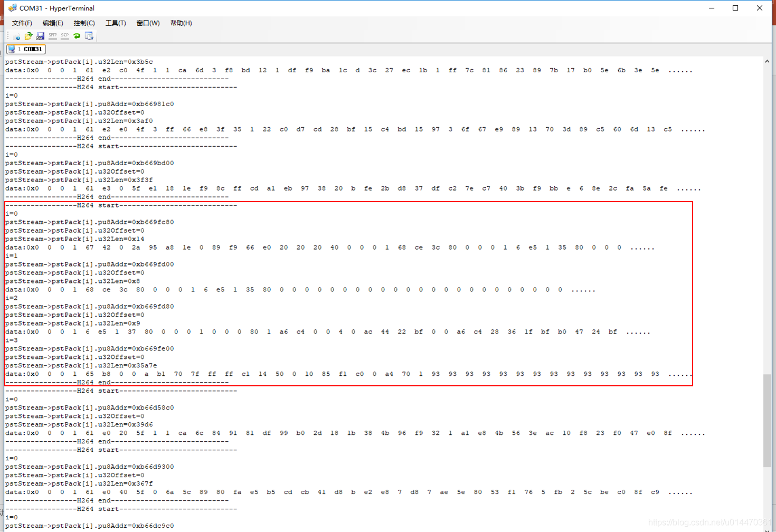776x532 pixels.
Task: Open the 文件(F) menu
Action: pos(22,23)
